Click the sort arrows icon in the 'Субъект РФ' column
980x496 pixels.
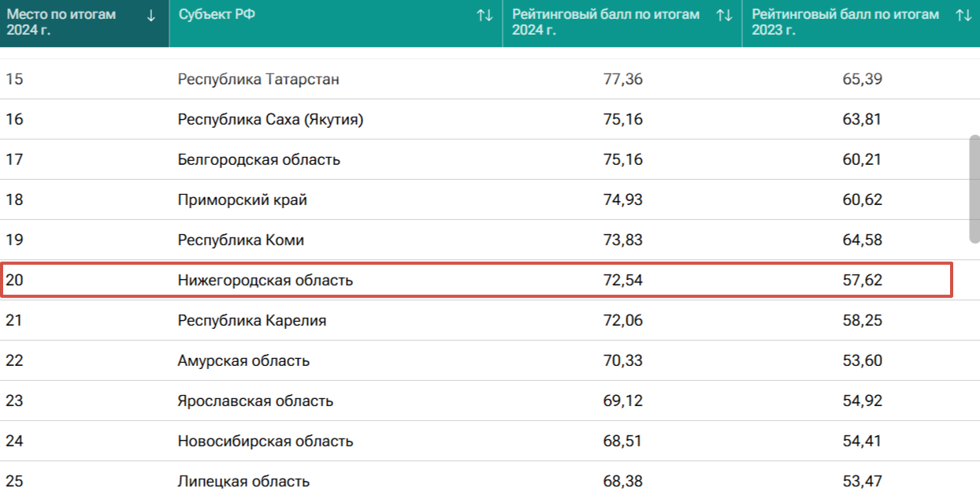point(484,15)
